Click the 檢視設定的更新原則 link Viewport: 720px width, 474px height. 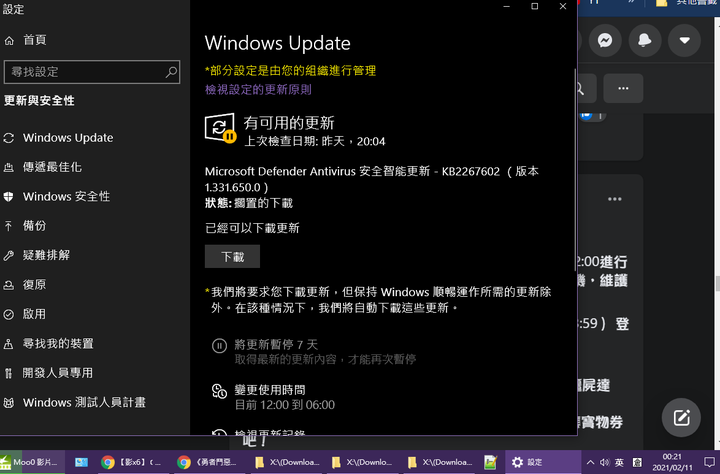[258, 89]
